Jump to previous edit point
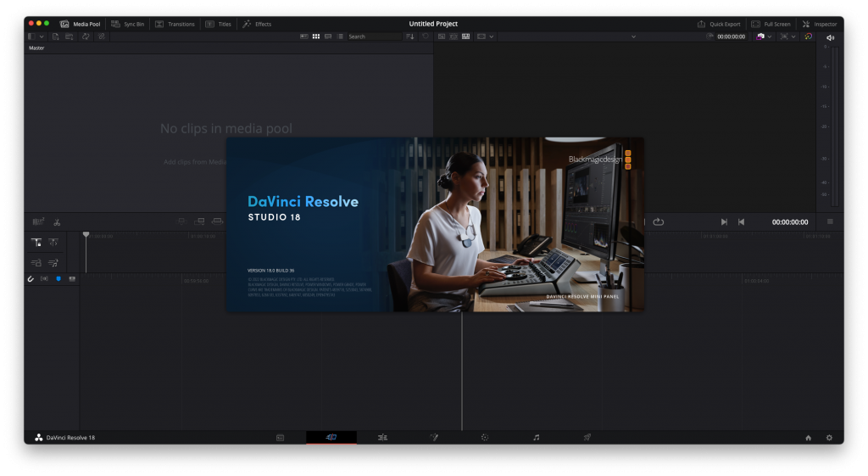This screenshot has height=476, width=868. (741, 221)
